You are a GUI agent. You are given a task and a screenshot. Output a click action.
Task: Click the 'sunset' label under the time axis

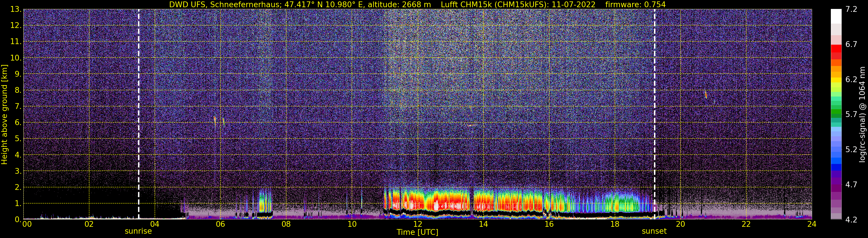pos(654,231)
